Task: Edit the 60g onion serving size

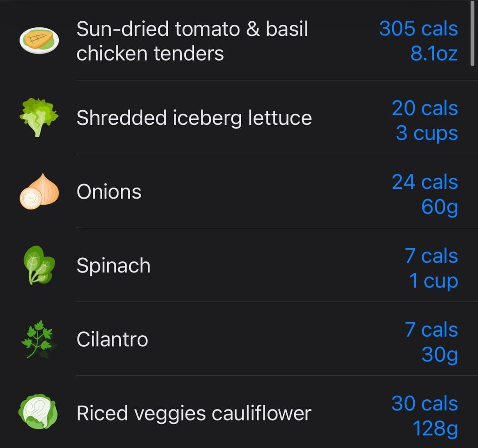Action: pos(439,207)
